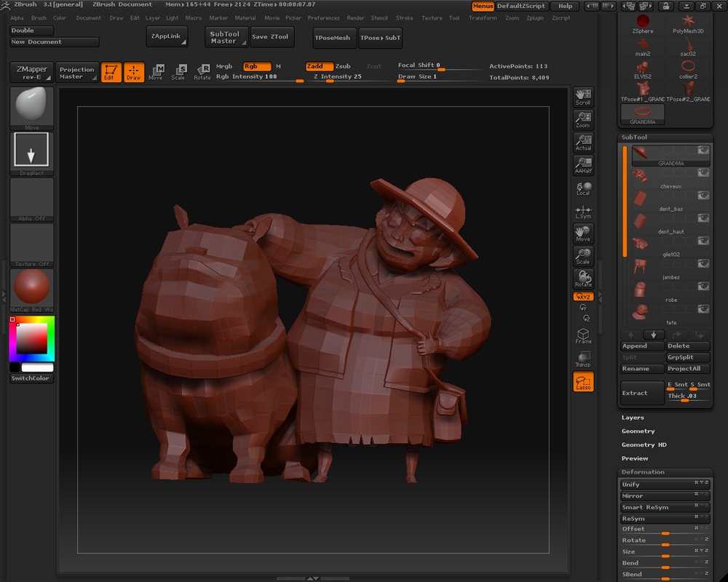Toggle Lasso selection mode
Viewport: 728px width, 582px height.
coord(583,382)
